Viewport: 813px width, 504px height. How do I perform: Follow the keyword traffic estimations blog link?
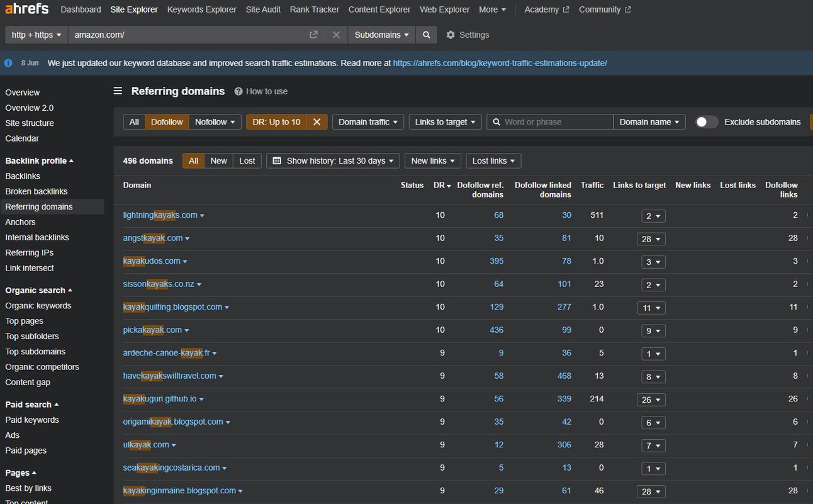[x=500, y=63]
